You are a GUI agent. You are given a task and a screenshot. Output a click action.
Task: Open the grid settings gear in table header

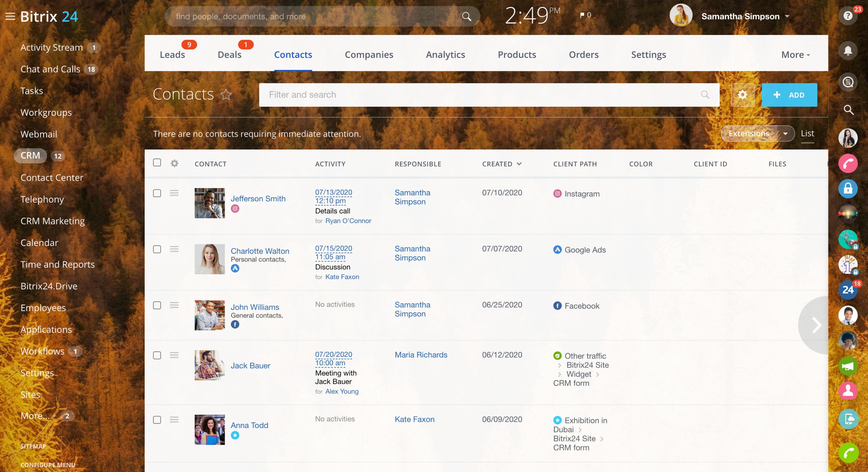174,163
